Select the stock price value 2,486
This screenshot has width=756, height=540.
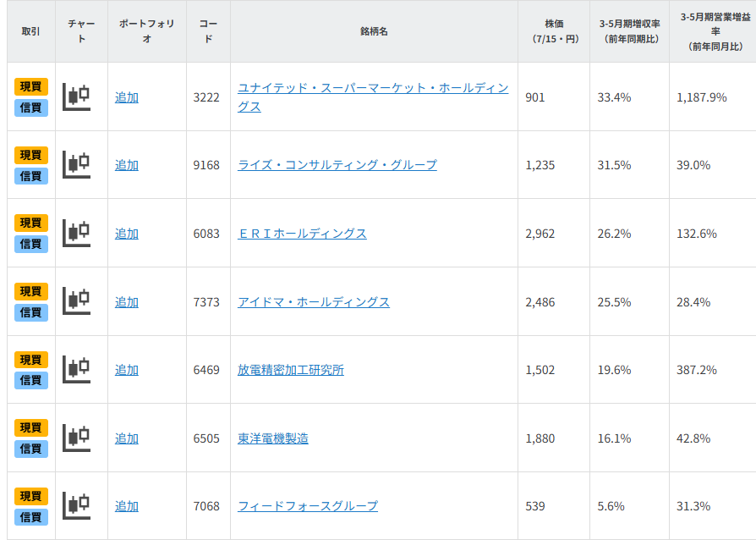pyautogui.click(x=540, y=302)
